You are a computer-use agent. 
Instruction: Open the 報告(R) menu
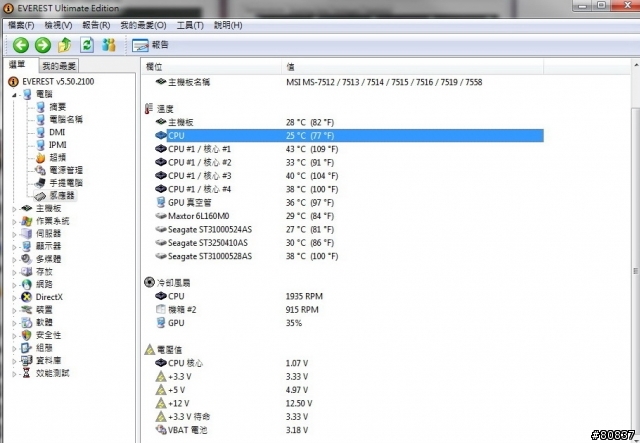[x=96, y=25]
